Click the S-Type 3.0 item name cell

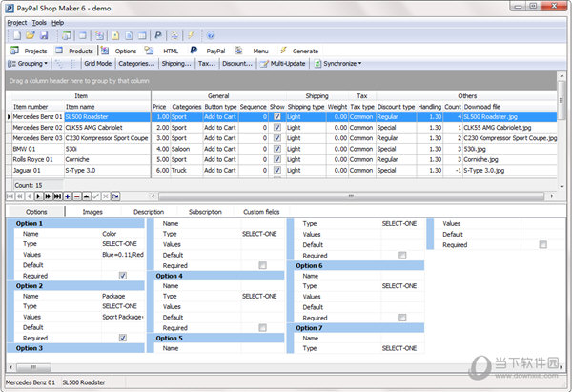[x=107, y=170]
